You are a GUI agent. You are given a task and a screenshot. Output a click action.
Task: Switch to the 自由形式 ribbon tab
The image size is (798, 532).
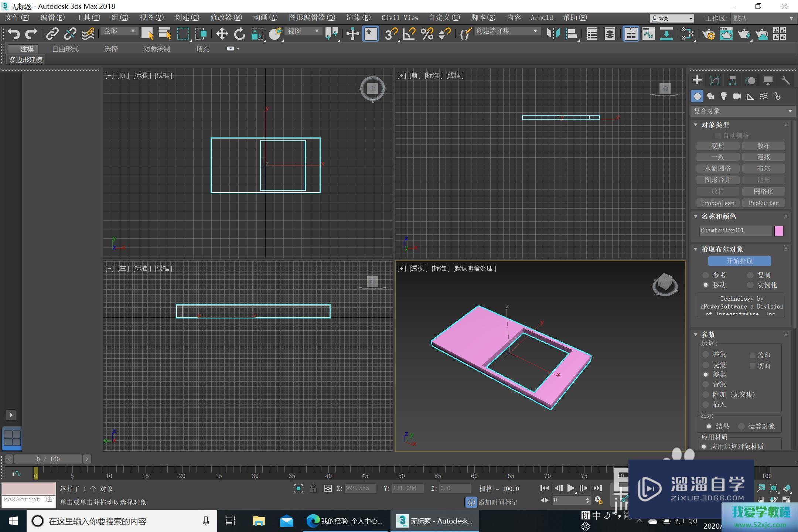pos(65,49)
